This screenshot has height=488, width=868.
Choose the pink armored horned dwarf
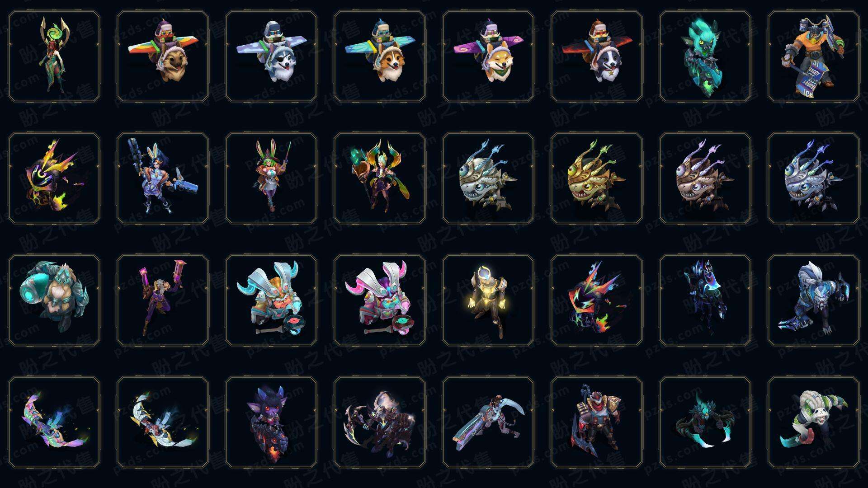(380, 300)
